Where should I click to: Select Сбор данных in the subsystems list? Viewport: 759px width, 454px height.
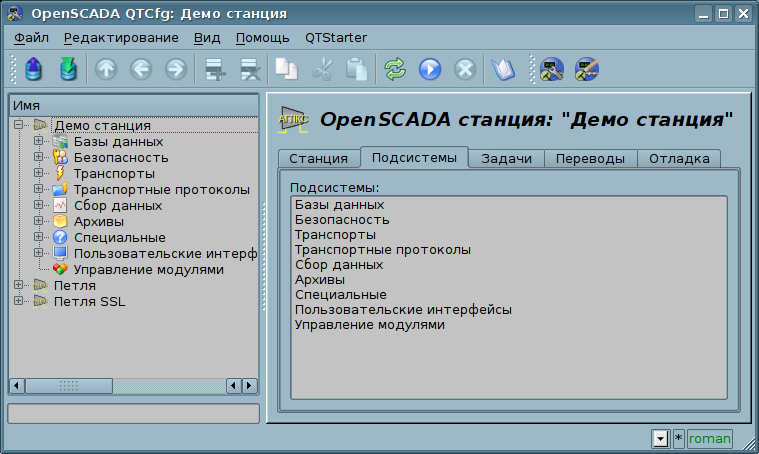click(339, 265)
